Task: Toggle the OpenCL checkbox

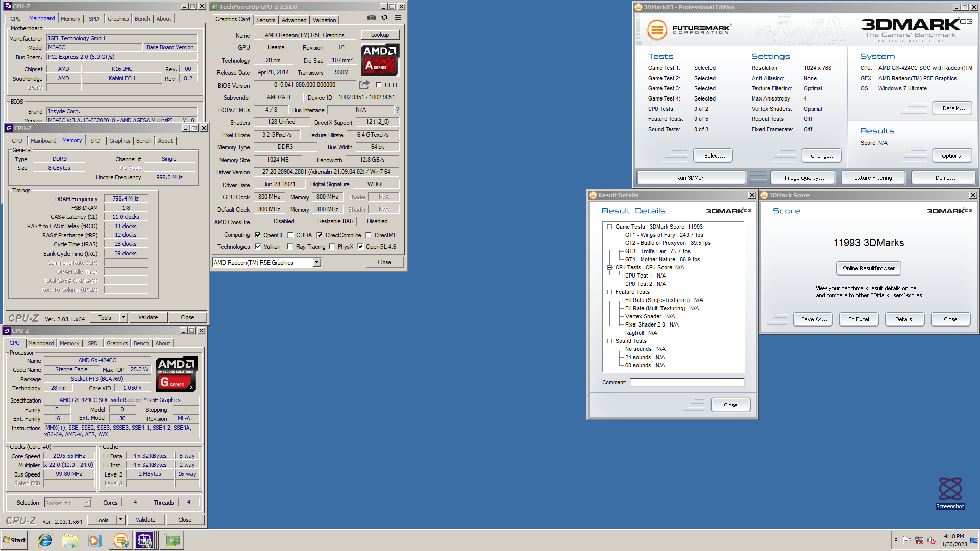Action: [258, 235]
